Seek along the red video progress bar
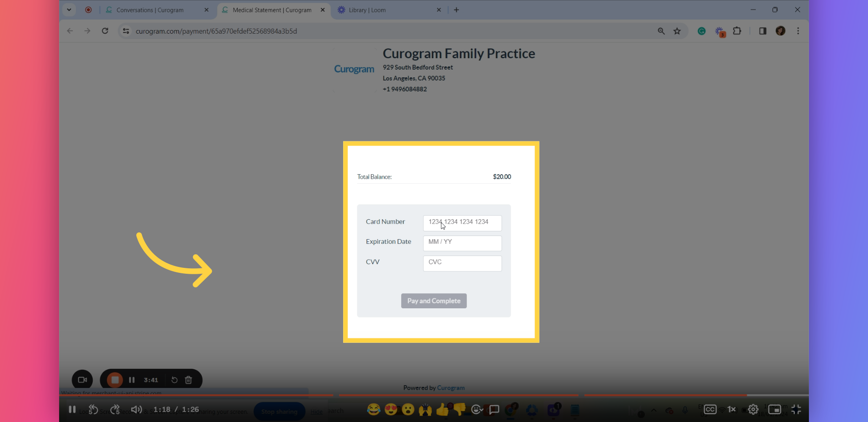 (x=434, y=395)
